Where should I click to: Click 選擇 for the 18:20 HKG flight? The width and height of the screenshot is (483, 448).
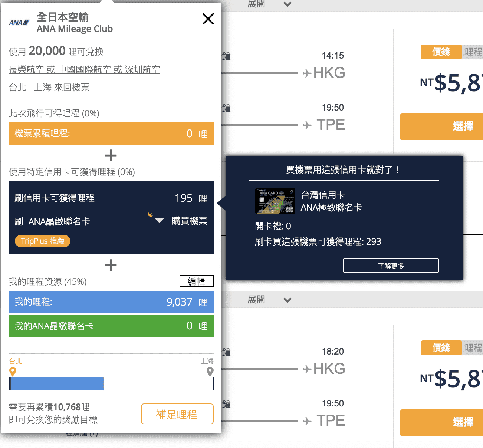point(441,423)
